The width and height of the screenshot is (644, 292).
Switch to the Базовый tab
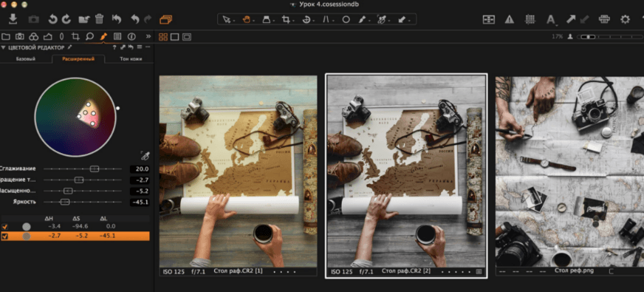[25, 59]
